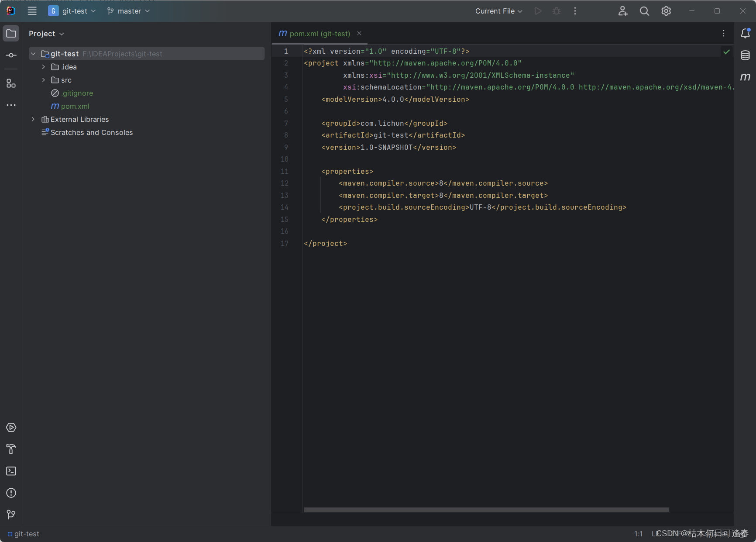The height and width of the screenshot is (542, 756).
Task: Click the opening properties tag
Action: click(347, 171)
